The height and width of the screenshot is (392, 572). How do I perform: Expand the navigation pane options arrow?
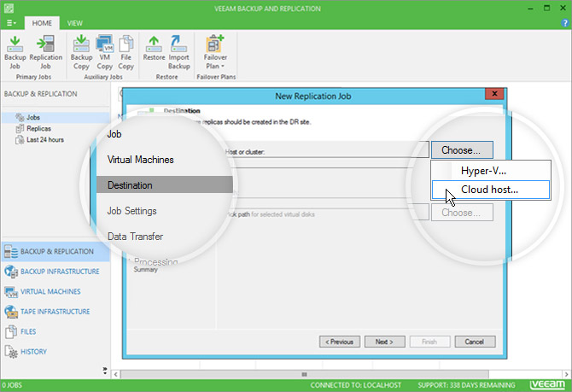coord(105,371)
